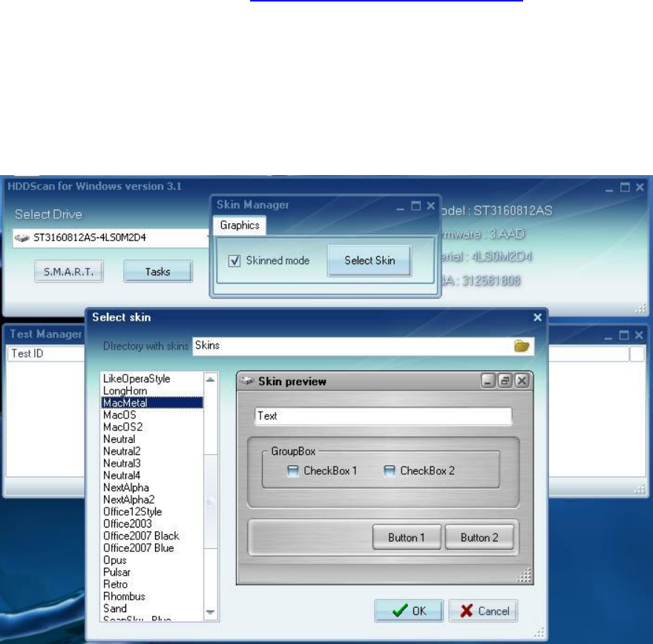Maximize the HDDScan main window
The height and width of the screenshot is (644, 653).
click(625, 187)
